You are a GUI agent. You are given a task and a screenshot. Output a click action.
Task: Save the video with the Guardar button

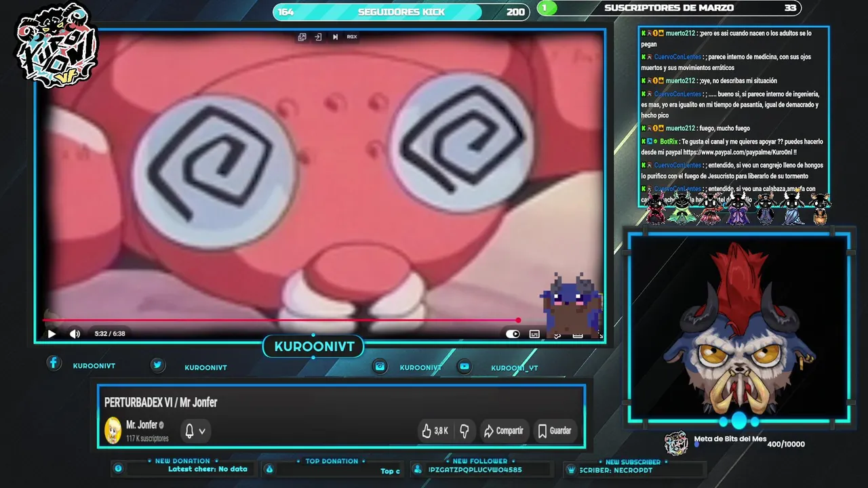tap(554, 430)
